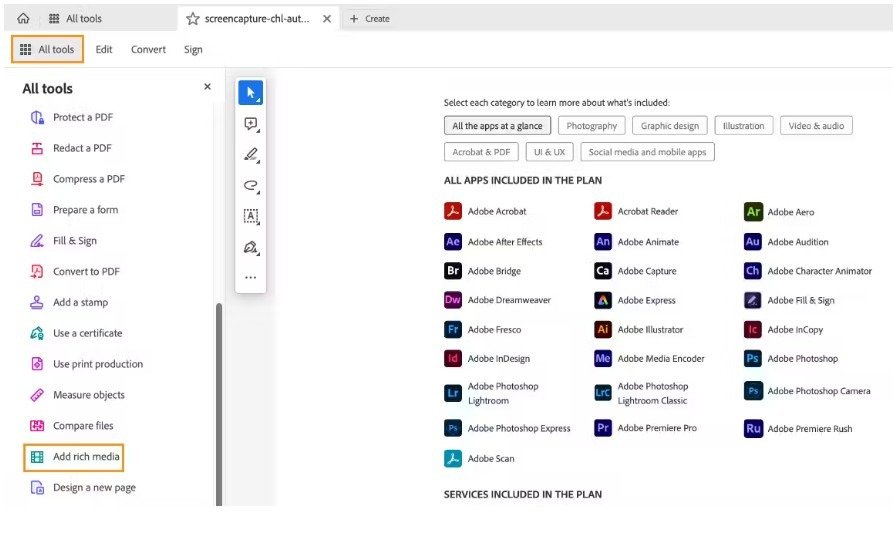Image resolution: width=895 pixels, height=536 pixels.
Task: Click the Adobe Illustrator Ai icon
Action: (603, 329)
